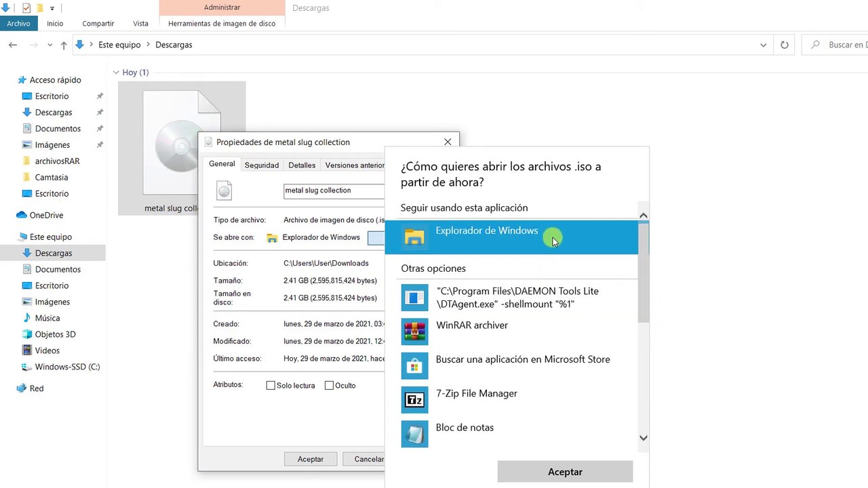Choose Explorador de Windows as the default app
The width and height of the screenshot is (868, 488).
click(511, 237)
